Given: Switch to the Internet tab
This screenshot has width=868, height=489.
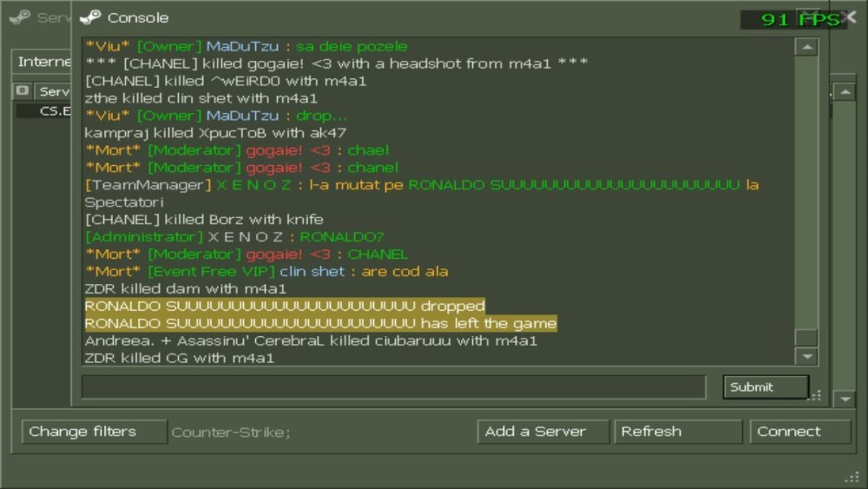Looking at the screenshot, I should pos(42,62).
